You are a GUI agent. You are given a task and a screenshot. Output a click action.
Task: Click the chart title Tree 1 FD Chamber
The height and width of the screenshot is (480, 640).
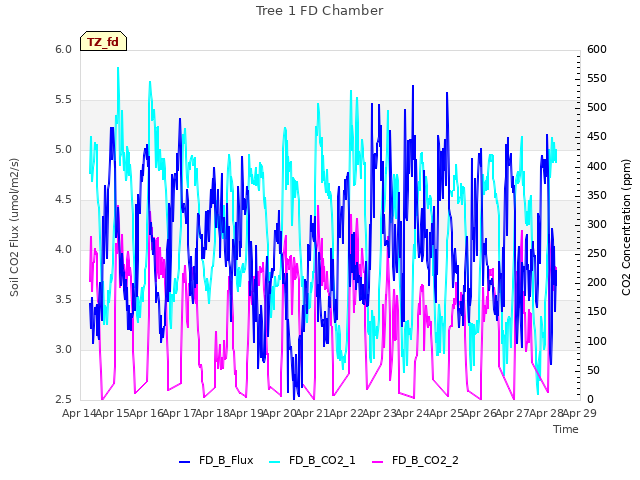pyautogui.click(x=320, y=11)
